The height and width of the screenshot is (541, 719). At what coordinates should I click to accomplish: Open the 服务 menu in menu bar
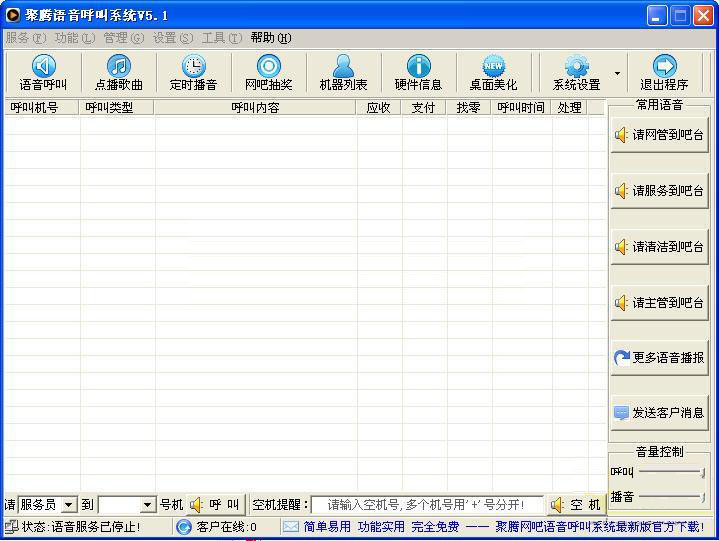[x=25, y=38]
